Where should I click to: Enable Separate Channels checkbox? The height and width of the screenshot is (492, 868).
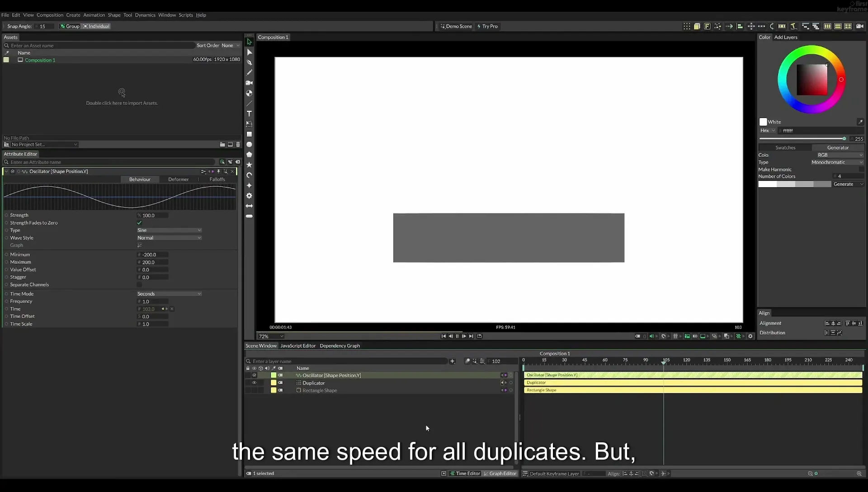(139, 285)
